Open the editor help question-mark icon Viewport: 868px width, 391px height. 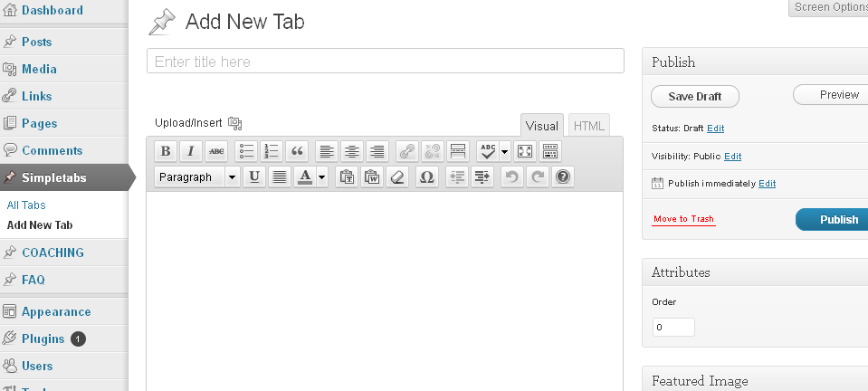point(563,176)
